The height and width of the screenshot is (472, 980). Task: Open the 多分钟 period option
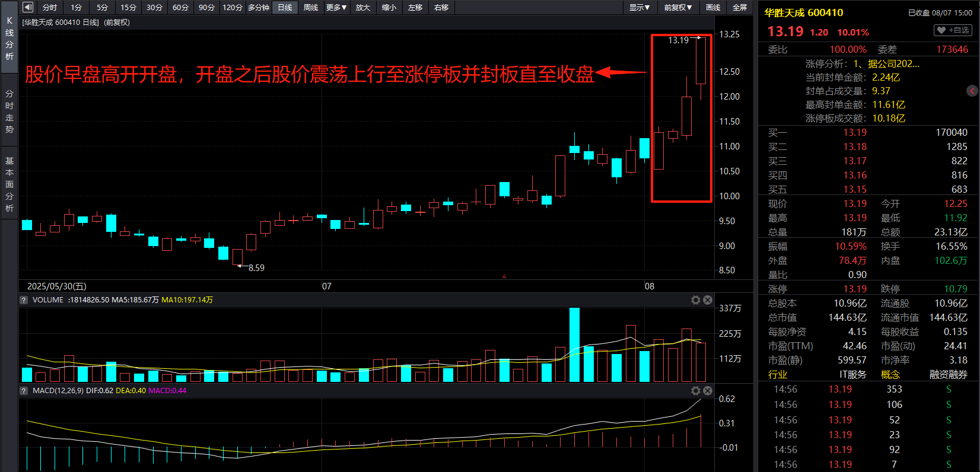(259, 8)
